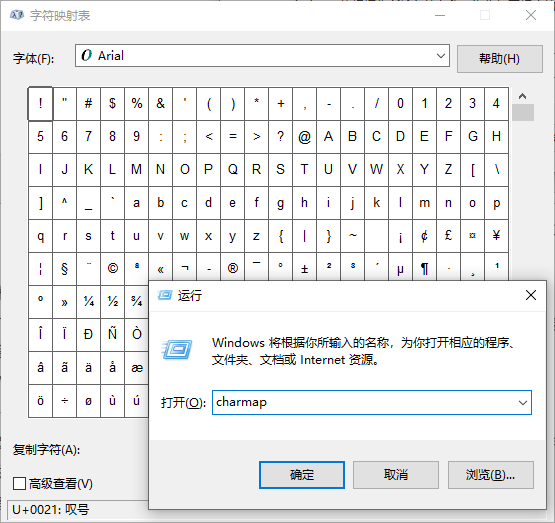Choose the three-quarters ¾ fraction cell
The height and width of the screenshot is (523, 555).
[136, 302]
